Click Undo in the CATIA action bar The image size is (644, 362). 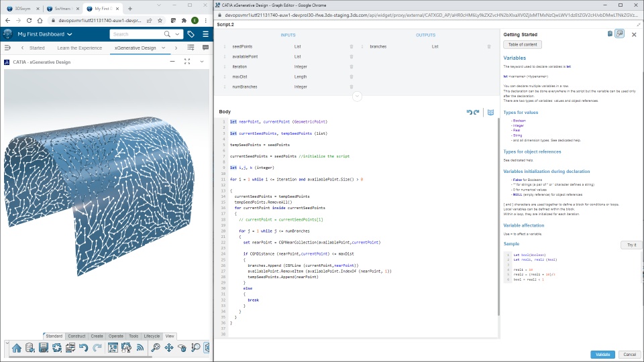tap(83, 348)
